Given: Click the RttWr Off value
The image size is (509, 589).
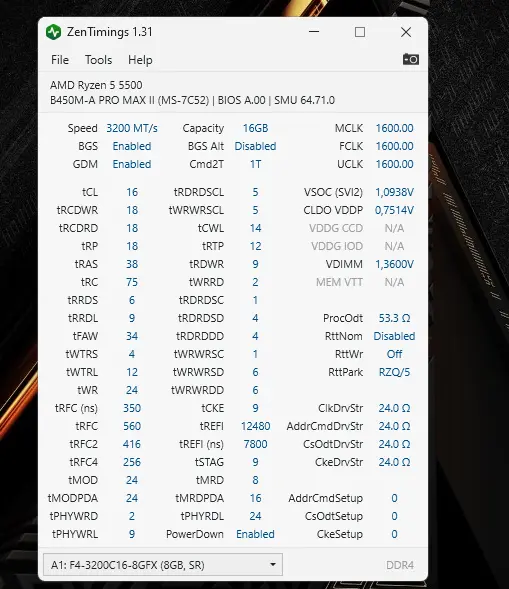Looking at the screenshot, I should coord(394,354).
